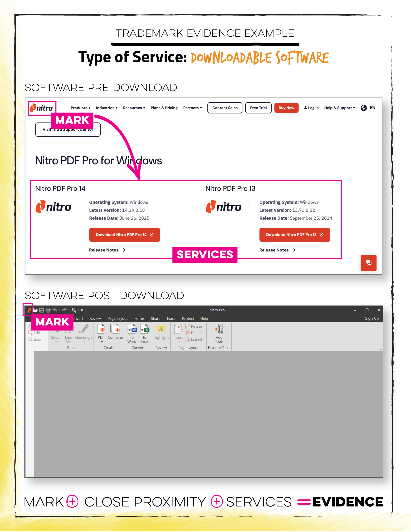Open the Protect ribbon tab
Viewport: 411px width, 532px height.
coord(188,318)
